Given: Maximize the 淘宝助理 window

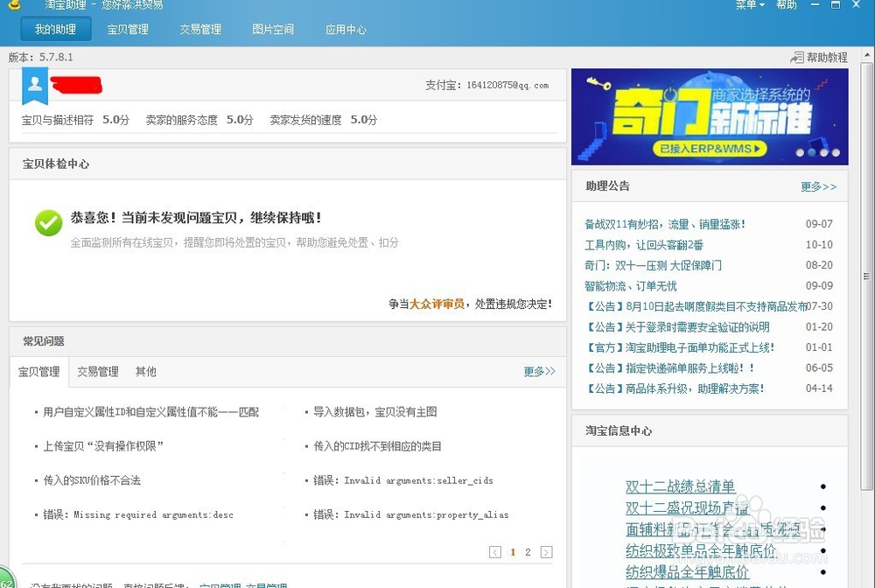Looking at the screenshot, I should pyautogui.click(x=836, y=4).
